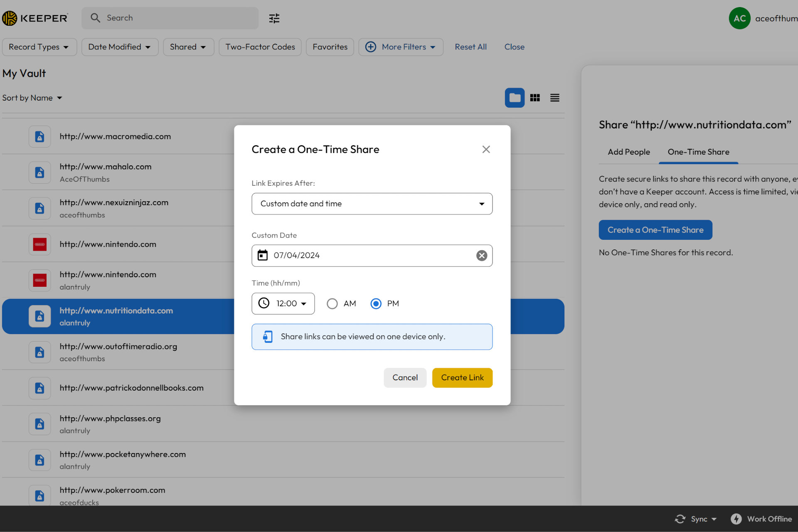This screenshot has width=798, height=532.
Task: Click the Cancel button
Action: point(405,378)
